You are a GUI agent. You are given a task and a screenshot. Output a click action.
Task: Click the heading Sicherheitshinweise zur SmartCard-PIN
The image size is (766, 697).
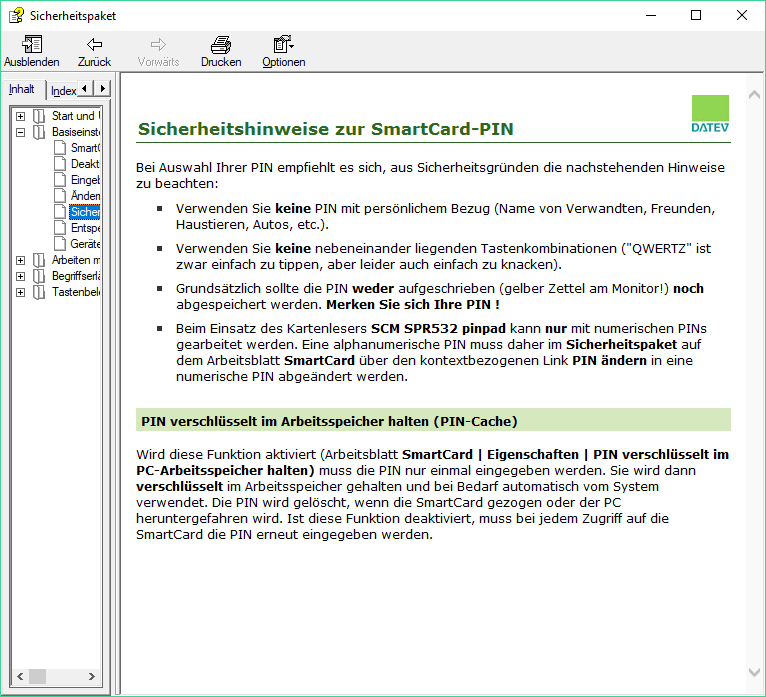tap(325, 129)
